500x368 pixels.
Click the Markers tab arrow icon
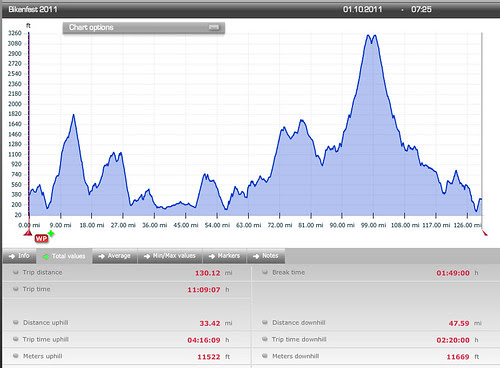(x=212, y=256)
